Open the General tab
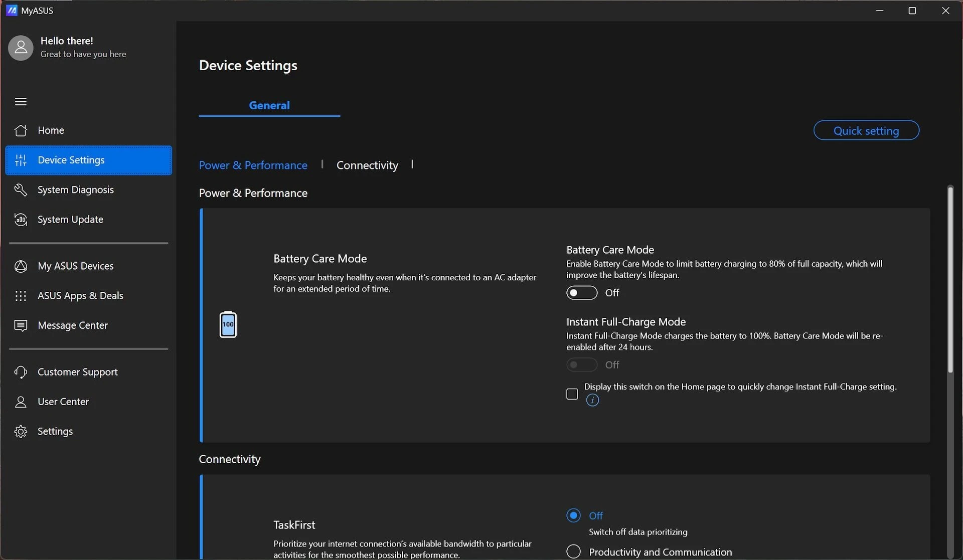This screenshot has width=963, height=560. (269, 105)
